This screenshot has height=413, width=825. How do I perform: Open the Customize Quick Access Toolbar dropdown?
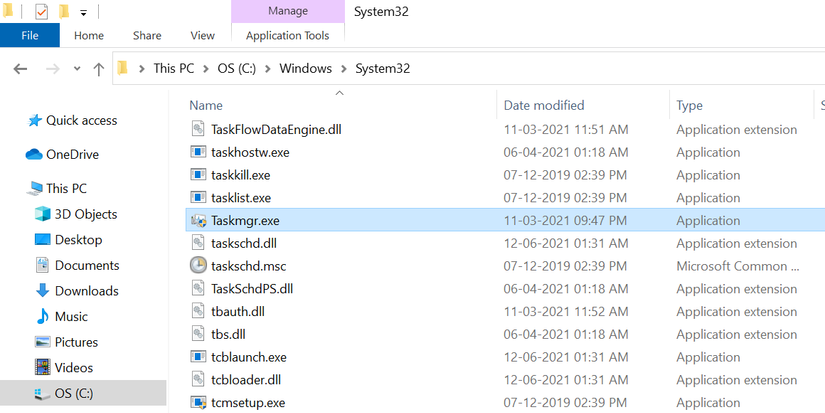click(82, 13)
